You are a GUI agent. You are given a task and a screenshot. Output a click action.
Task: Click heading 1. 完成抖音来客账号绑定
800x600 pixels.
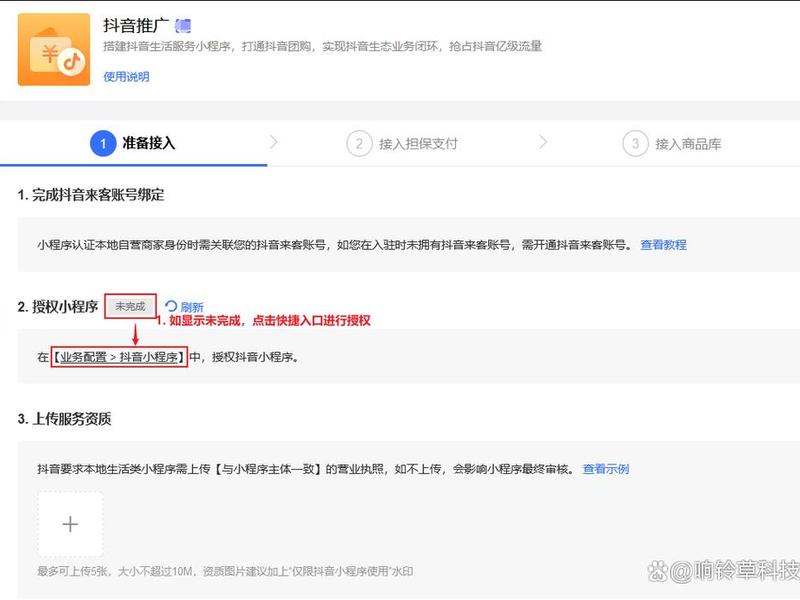91,194
